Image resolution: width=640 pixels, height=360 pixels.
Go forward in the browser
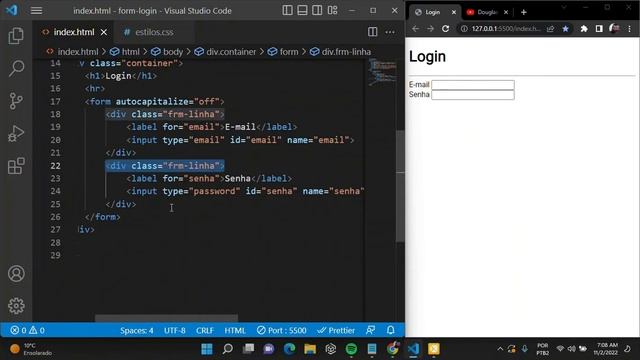(x=430, y=29)
